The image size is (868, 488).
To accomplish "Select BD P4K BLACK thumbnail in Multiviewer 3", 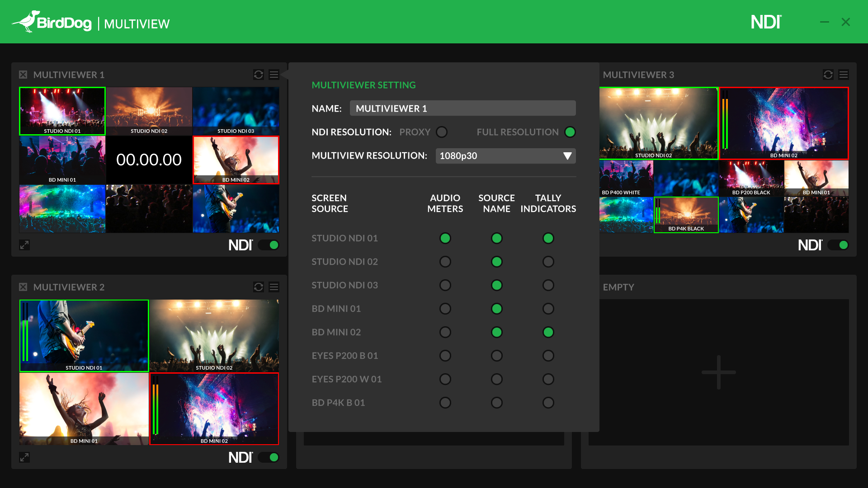I will click(x=686, y=215).
